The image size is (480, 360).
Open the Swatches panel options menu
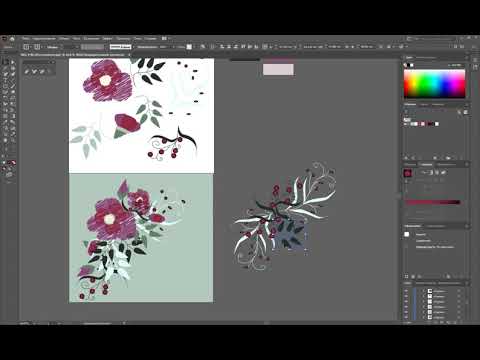tap(466, 105)
